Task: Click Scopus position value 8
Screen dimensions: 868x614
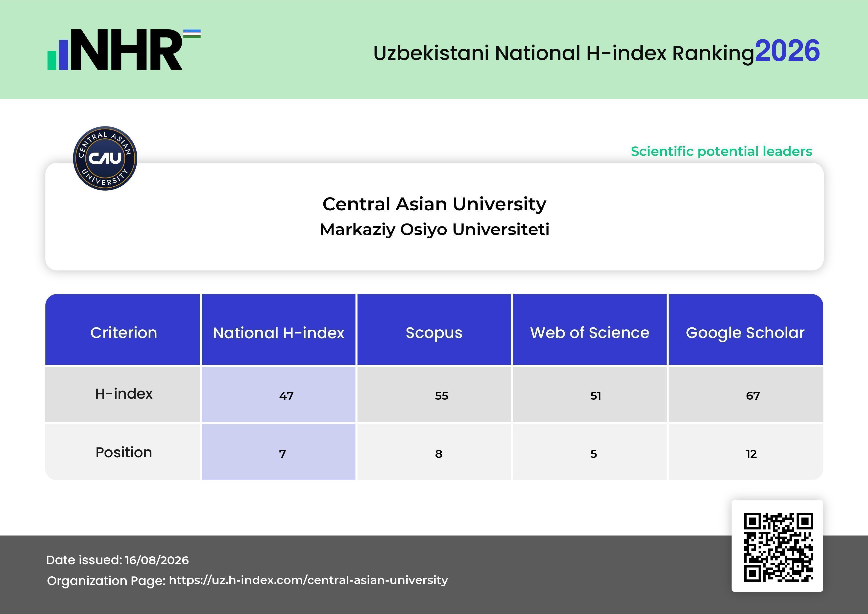Action: (x=438, y=454)
